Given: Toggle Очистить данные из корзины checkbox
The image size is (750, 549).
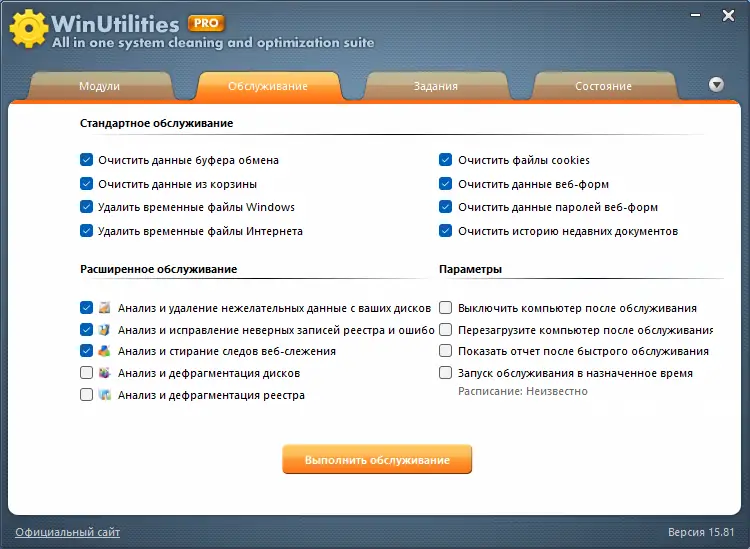Looking at the screenshot, I should pos(86,184).
